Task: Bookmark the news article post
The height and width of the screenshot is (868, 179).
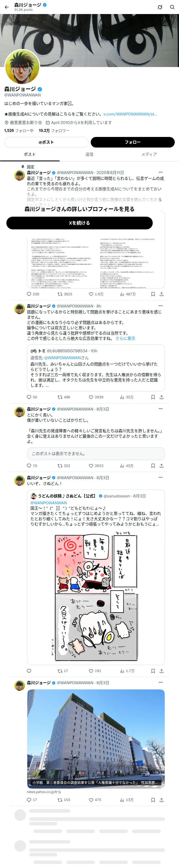Action: pyautogui.click(x=153, y=800)
